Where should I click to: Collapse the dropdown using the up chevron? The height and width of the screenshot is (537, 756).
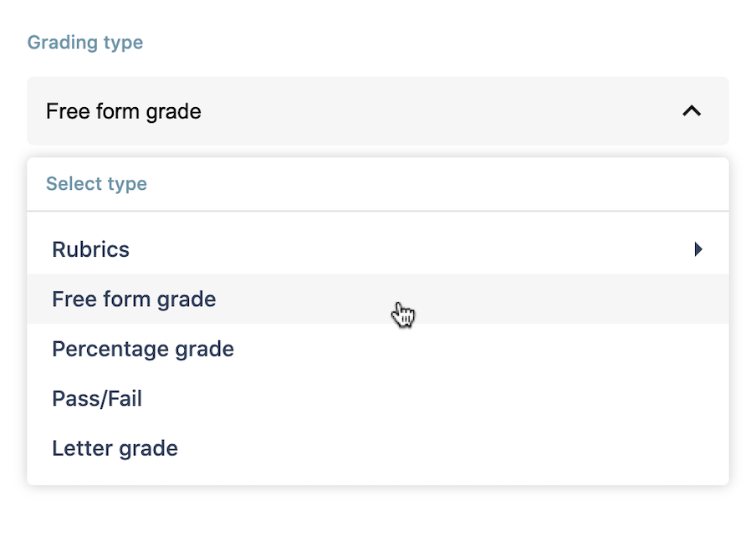(692, 111)
